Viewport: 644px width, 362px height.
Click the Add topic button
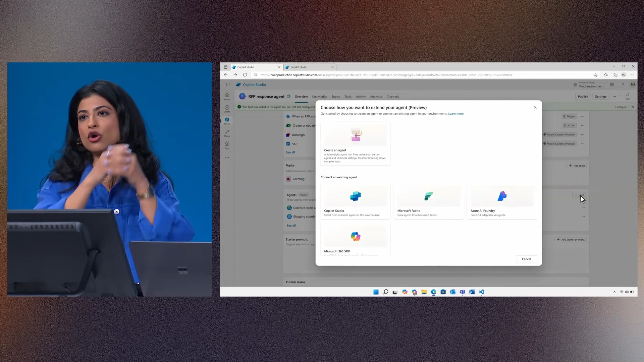(577, 166)
